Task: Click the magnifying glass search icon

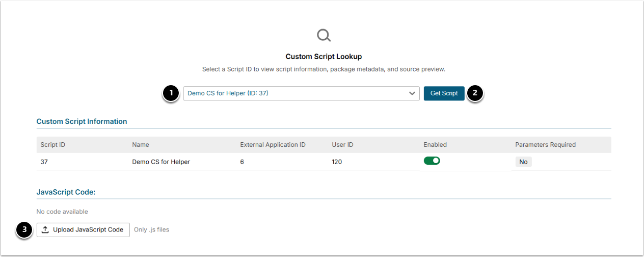Action: (324, 35)
